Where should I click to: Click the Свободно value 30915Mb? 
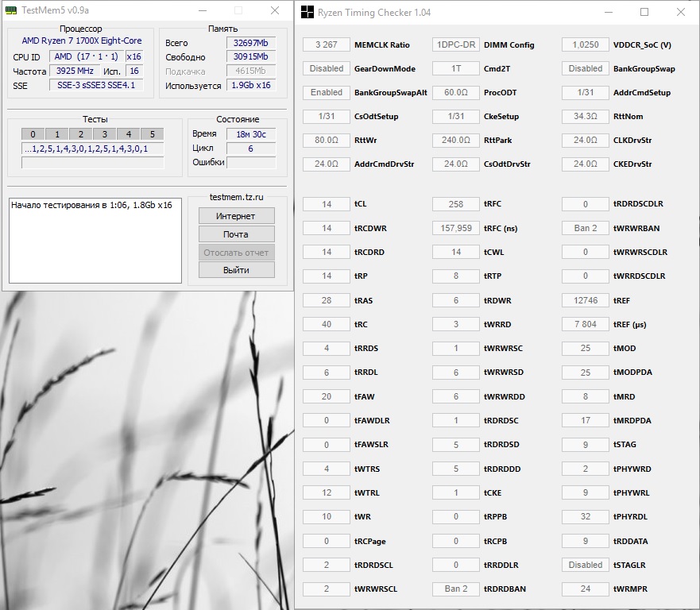pyautogui.click(x=251, y=56)
